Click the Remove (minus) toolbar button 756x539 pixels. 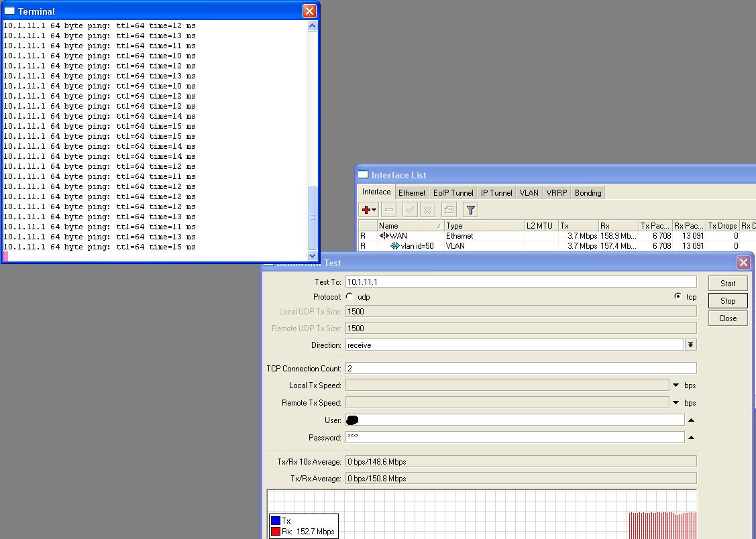[389, 210]
